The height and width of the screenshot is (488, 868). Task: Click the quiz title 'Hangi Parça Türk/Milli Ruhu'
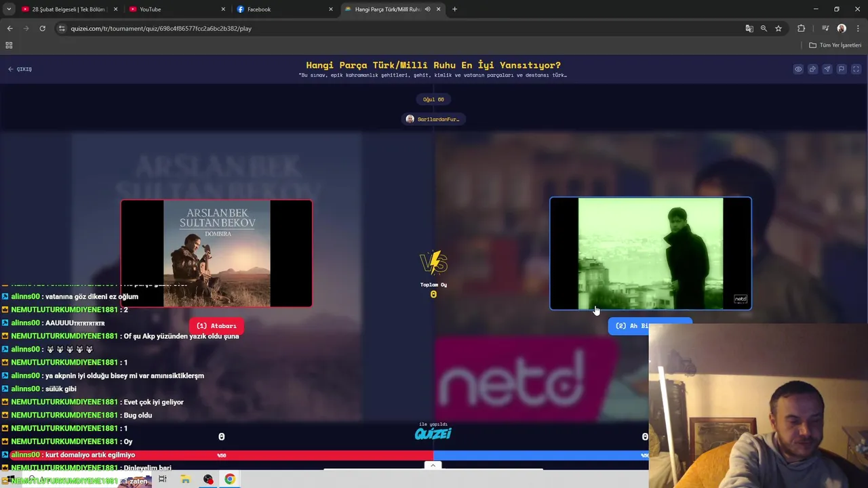[433, 65]
